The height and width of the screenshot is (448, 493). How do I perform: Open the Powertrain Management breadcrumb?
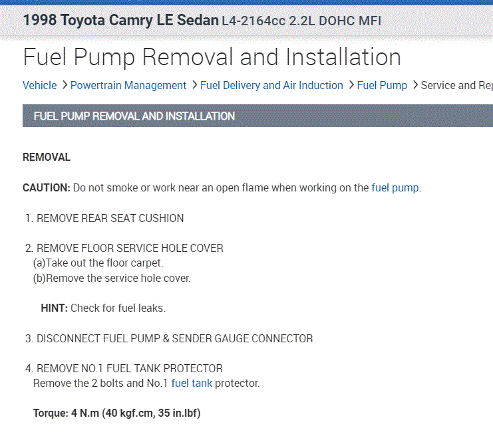(x=128, y=85)
